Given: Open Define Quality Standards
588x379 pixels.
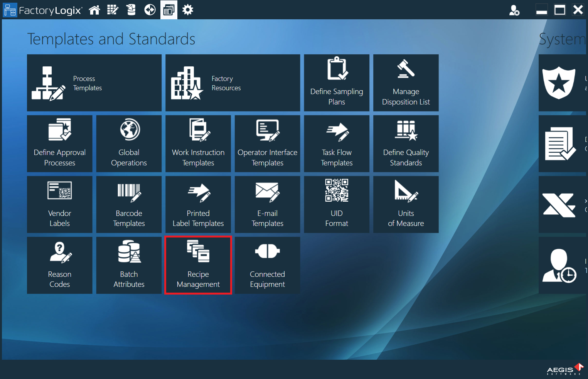Looking at the screenshot, I should click(406, 143).
